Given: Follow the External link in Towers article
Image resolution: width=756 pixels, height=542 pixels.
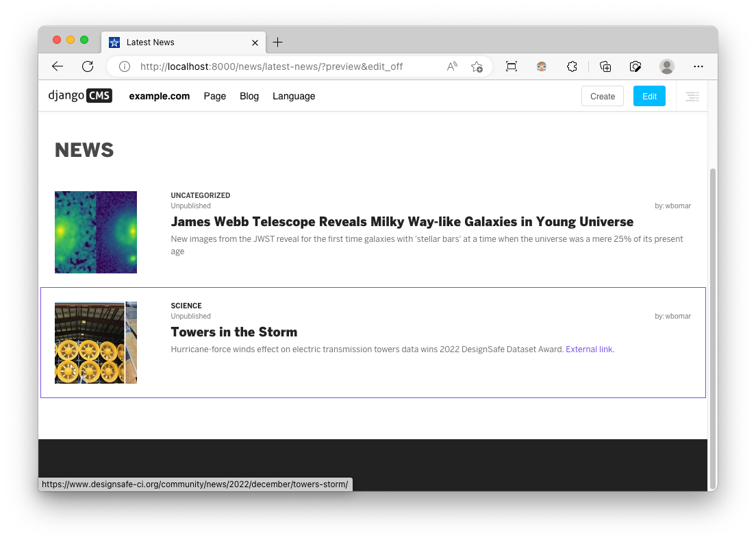Looking at the screenshot, I should [590, 349].
